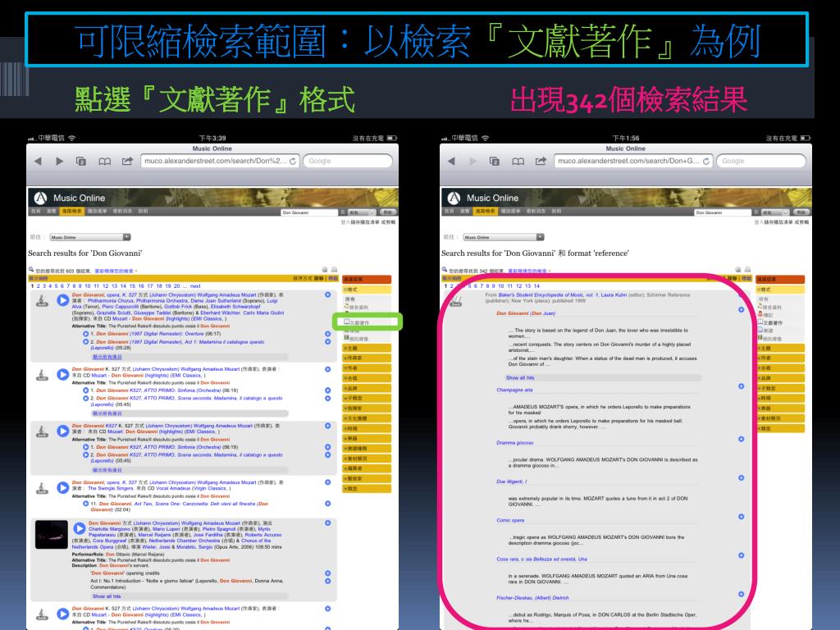Tap Safari back arrow in left iPad screenshot
840x630 pixels.
(x=38, y=162)
